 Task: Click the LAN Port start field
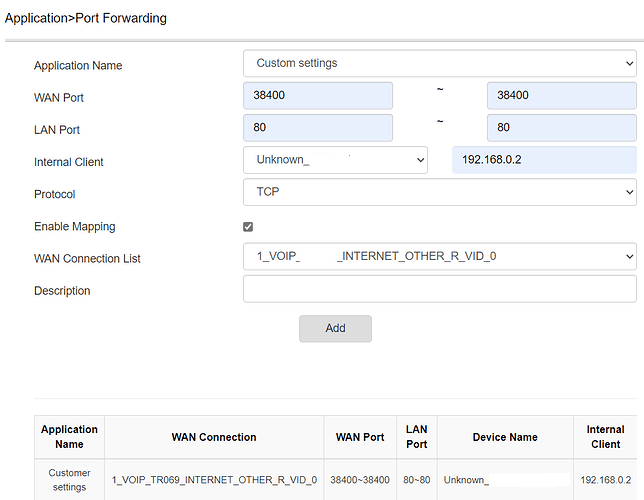click(x=318, y=128)
